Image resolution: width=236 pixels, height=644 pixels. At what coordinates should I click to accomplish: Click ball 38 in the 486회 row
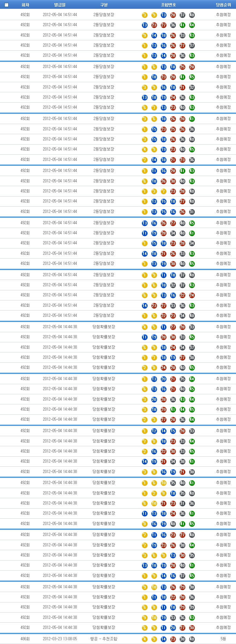coord(183,639)
